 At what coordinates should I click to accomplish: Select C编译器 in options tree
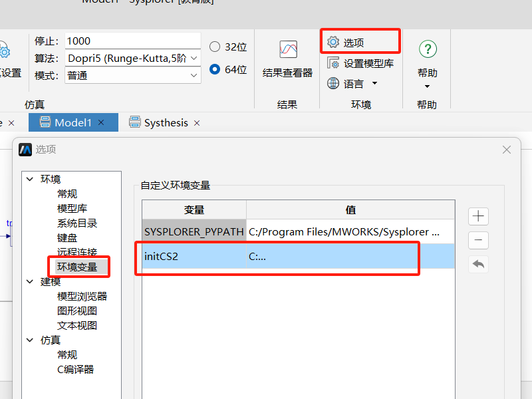75,369
